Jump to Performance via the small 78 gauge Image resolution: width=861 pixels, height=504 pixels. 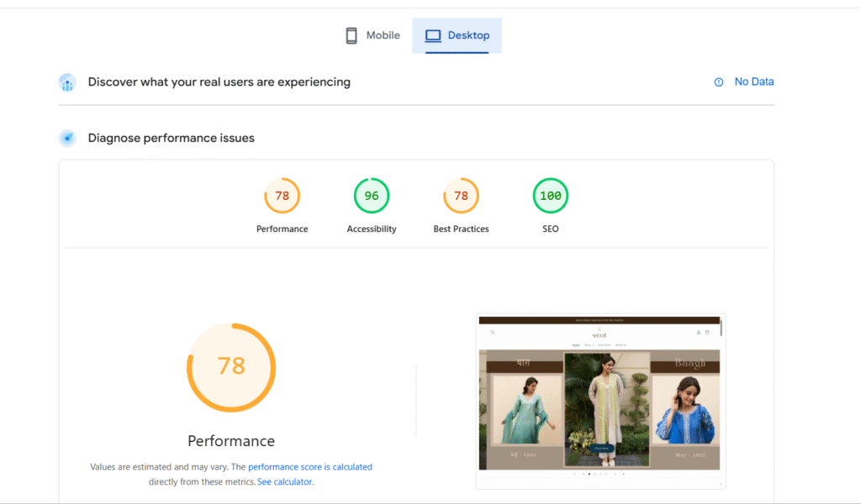click(283, 196)
